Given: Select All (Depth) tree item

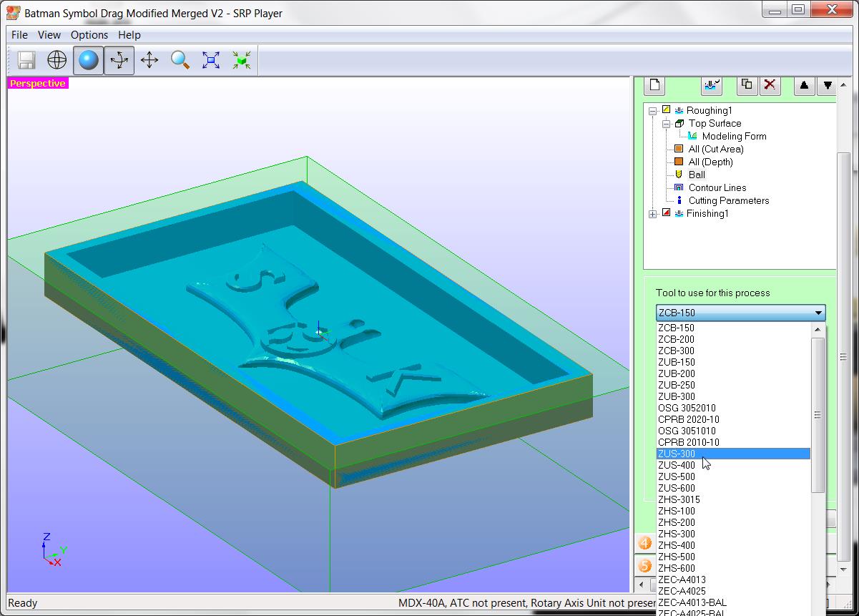Looking at the screenshot, I should (x=711, y=162).
